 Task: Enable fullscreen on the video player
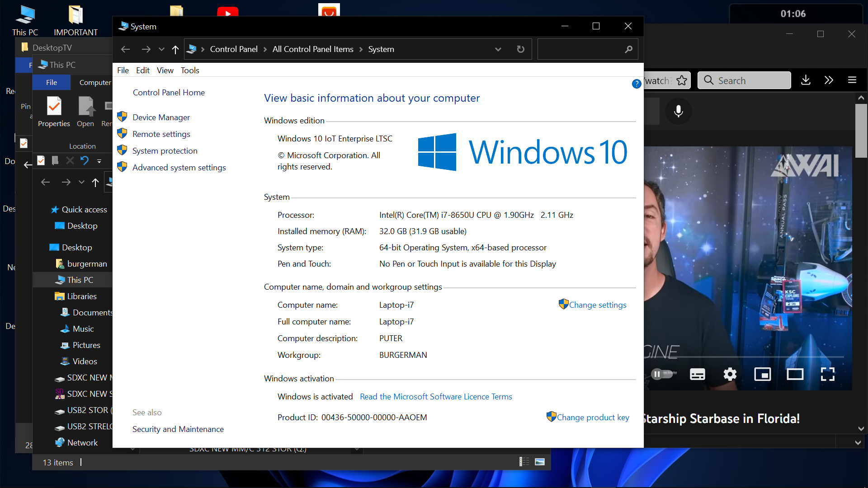pos(827,374)
